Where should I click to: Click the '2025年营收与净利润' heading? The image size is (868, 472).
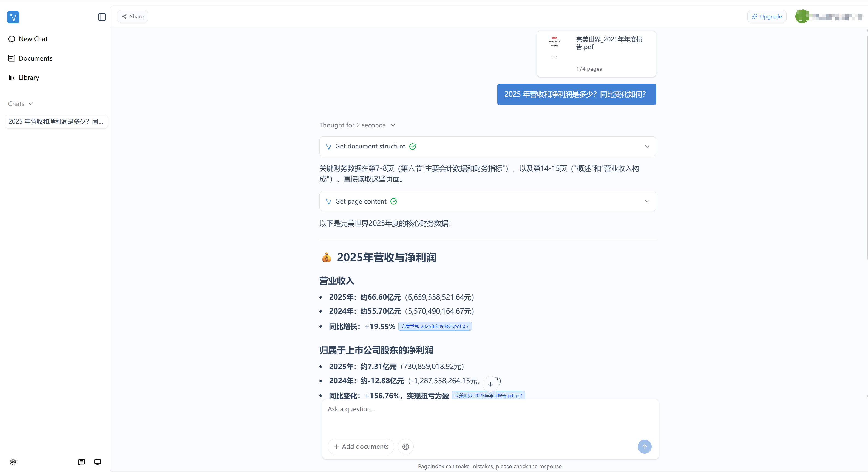(x=387, y=258)
